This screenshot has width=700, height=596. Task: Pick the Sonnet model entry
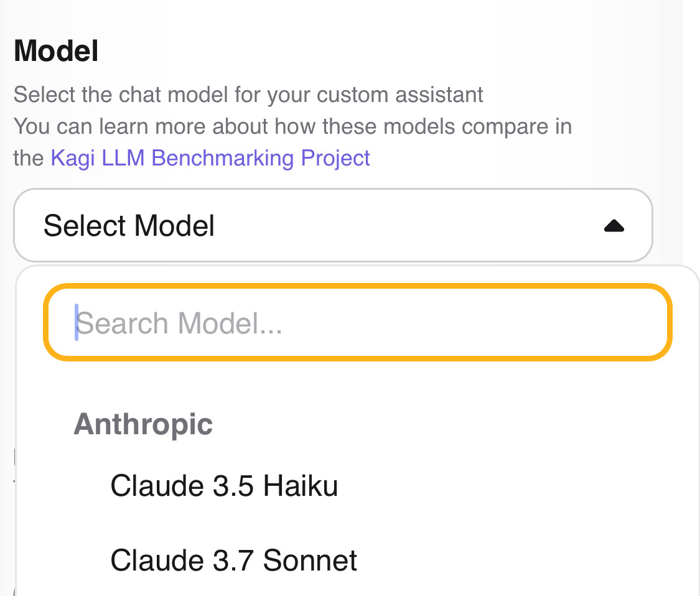(234, 560)
